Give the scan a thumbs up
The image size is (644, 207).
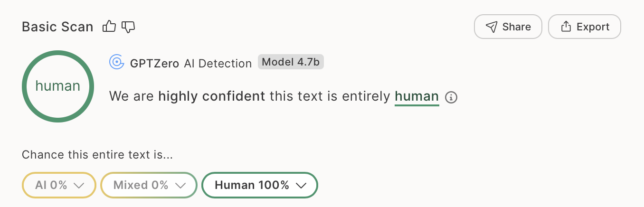(x=109, y=27)
